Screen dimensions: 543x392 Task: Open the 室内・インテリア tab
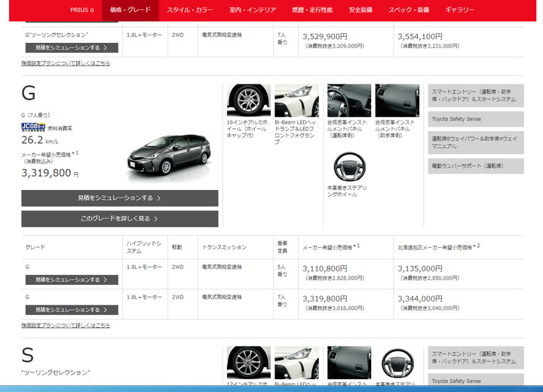click(x=253, y=10)
